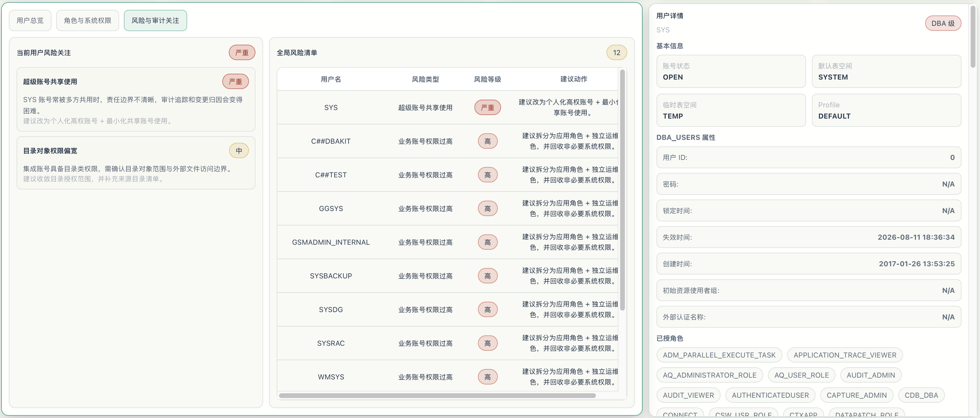Image resolution: width=980 pixels, height=418 pixels.
Task: Select the 风险与审计关注 tab
Action: 155,21
